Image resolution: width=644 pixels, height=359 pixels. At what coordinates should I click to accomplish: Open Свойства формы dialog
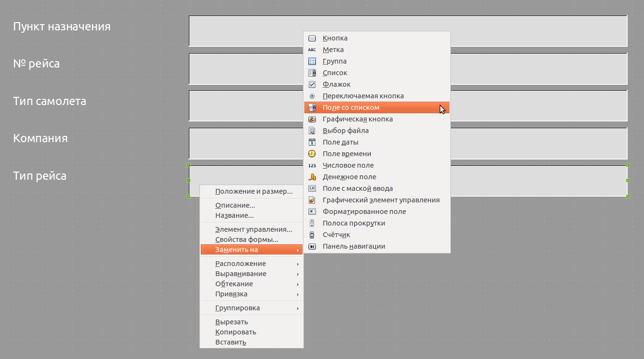click(251, 239)
